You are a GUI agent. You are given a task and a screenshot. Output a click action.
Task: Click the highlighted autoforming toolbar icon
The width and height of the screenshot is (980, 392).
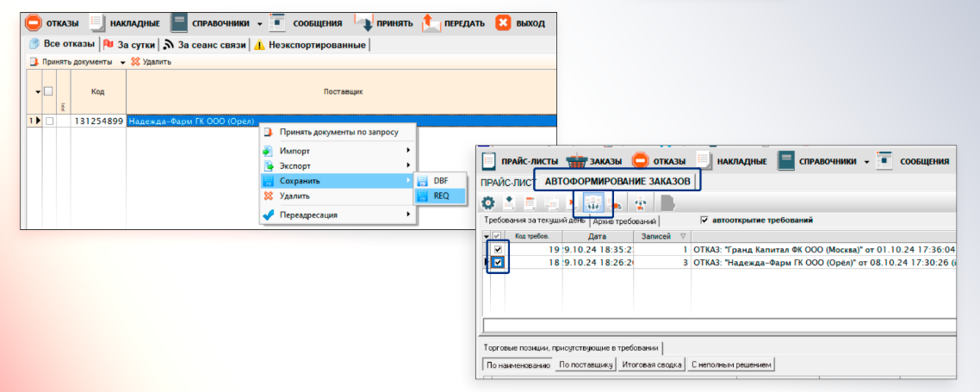coord(593,203)
